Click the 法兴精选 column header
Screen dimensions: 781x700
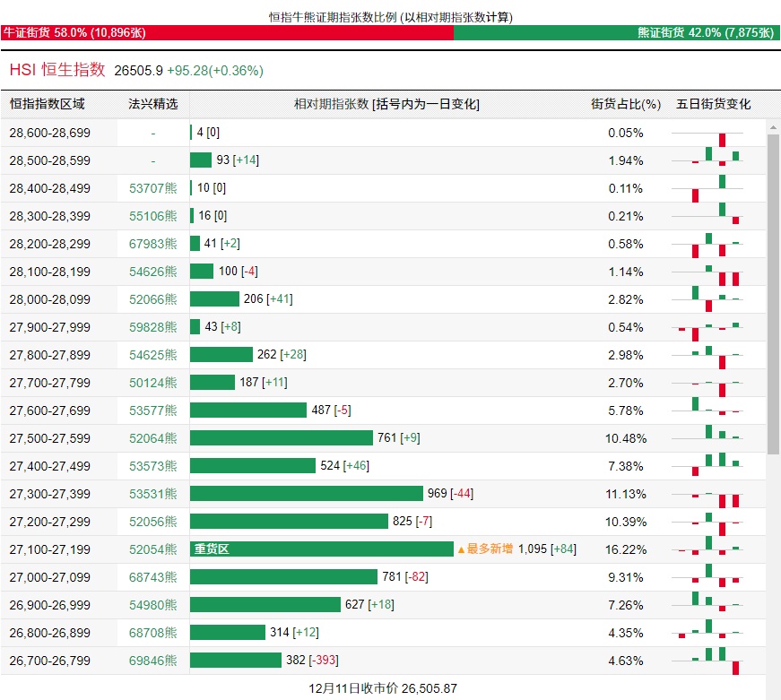[152, 104]
